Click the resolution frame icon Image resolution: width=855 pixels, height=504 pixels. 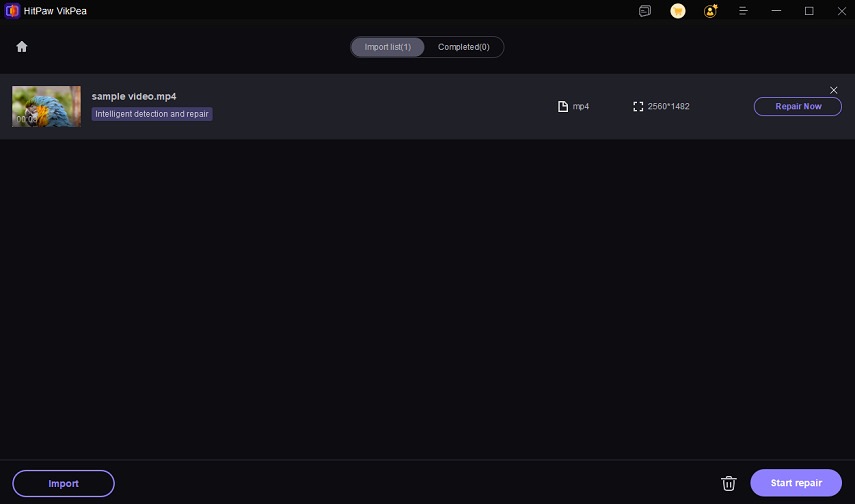click(638, 106)
